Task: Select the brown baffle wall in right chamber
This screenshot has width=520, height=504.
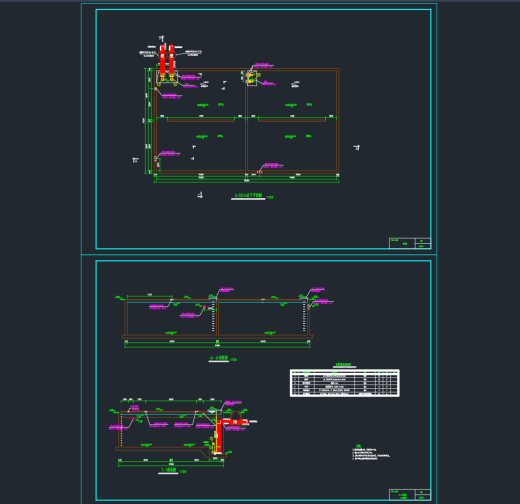Action: click(292, 120)
